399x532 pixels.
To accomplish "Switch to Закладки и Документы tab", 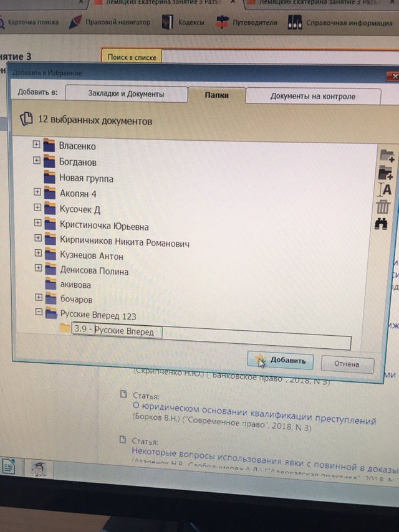I will [x=126, y=93].
